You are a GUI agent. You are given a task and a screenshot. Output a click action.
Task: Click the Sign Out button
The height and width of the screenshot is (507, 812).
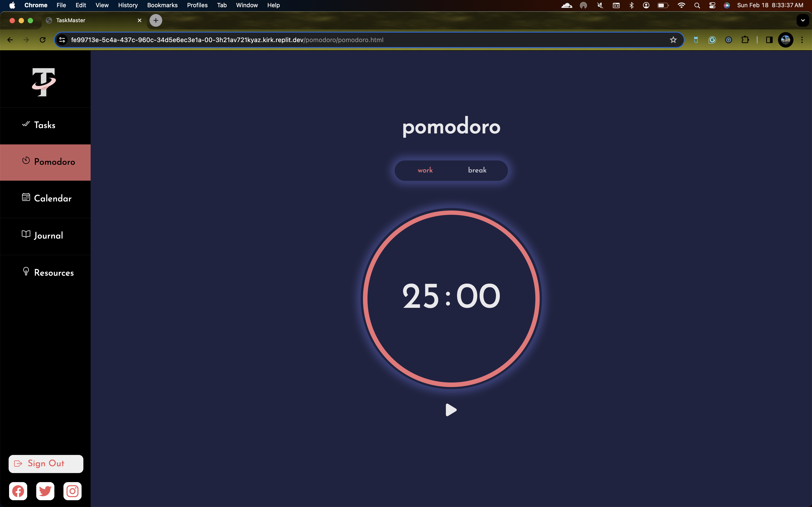point(46,464)
